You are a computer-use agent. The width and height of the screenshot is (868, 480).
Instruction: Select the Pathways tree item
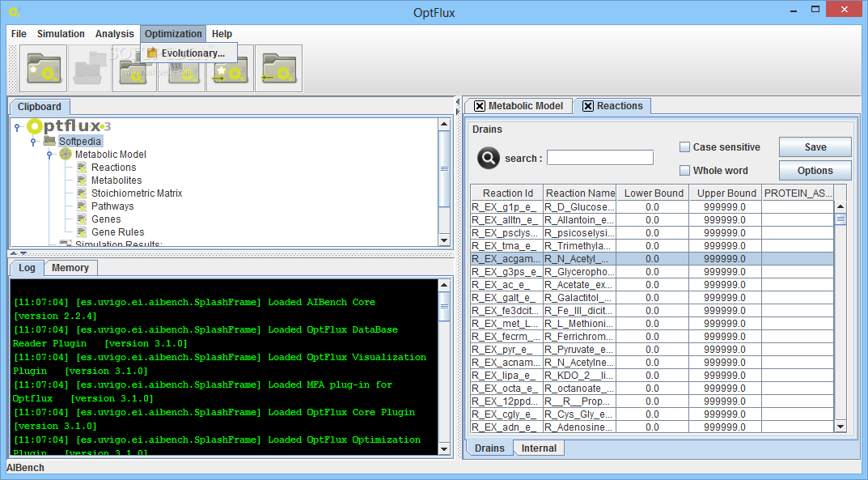click(112, 206)
